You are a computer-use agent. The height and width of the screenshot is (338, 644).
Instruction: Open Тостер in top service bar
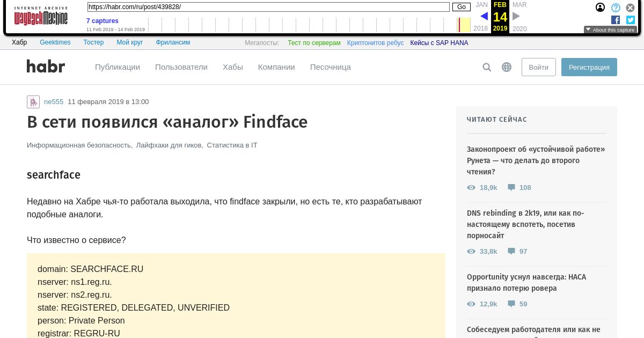pos(94,42)
